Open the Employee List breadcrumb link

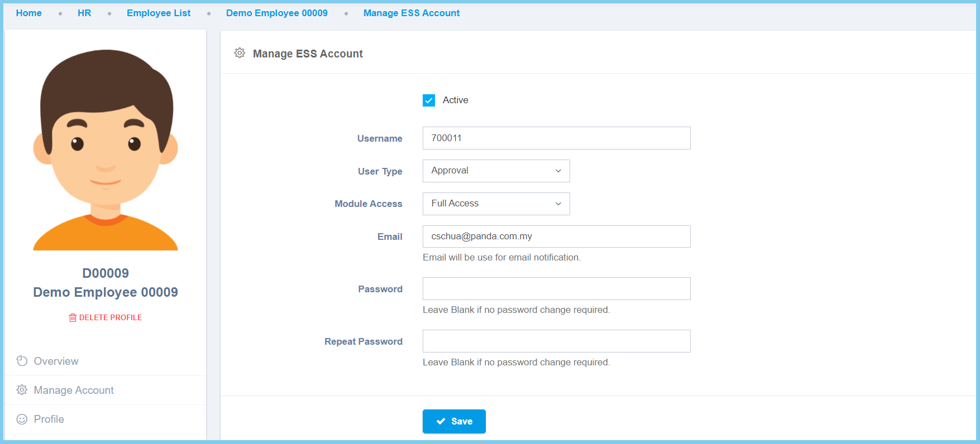point(159,13)
